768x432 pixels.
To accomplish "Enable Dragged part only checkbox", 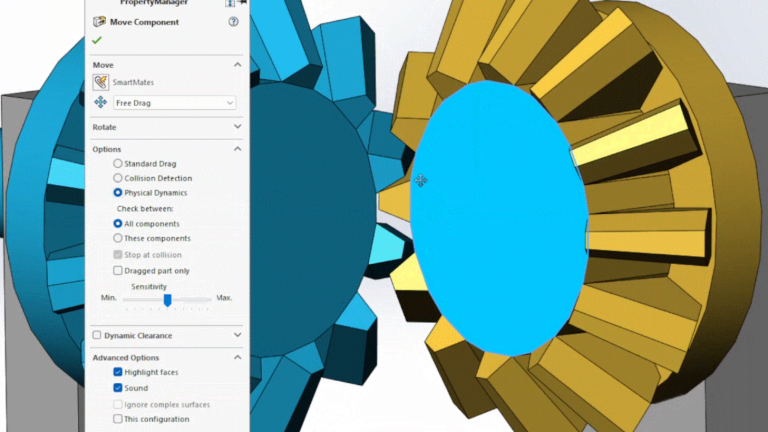I will coord(118,270).
